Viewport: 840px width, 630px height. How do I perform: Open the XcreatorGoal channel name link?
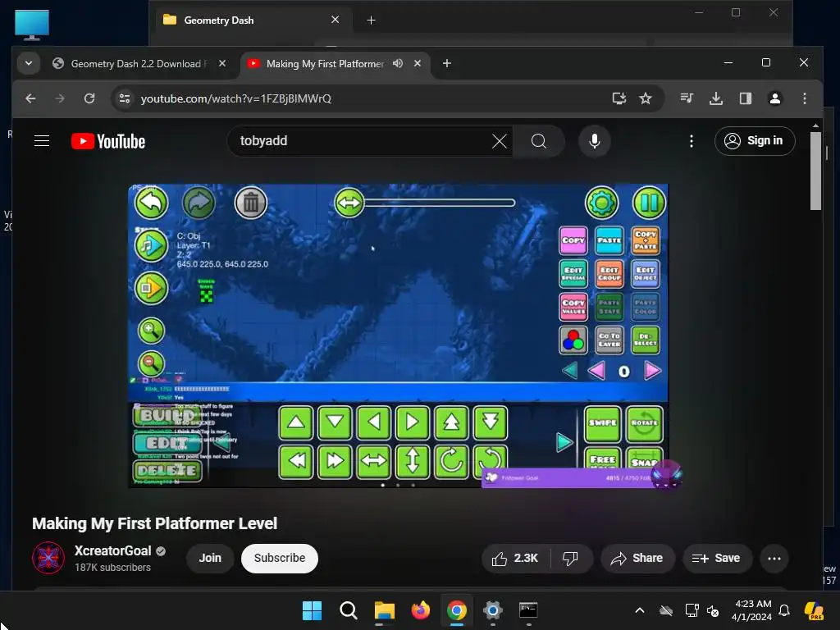coord(113,550)
